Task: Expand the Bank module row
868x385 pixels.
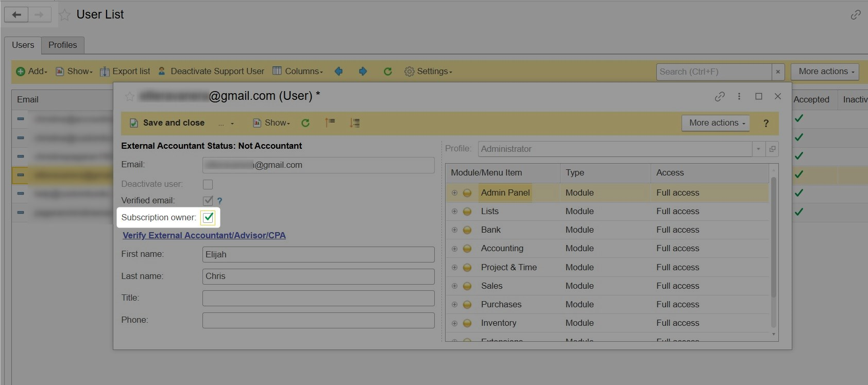Action: (x=454, y=230)
